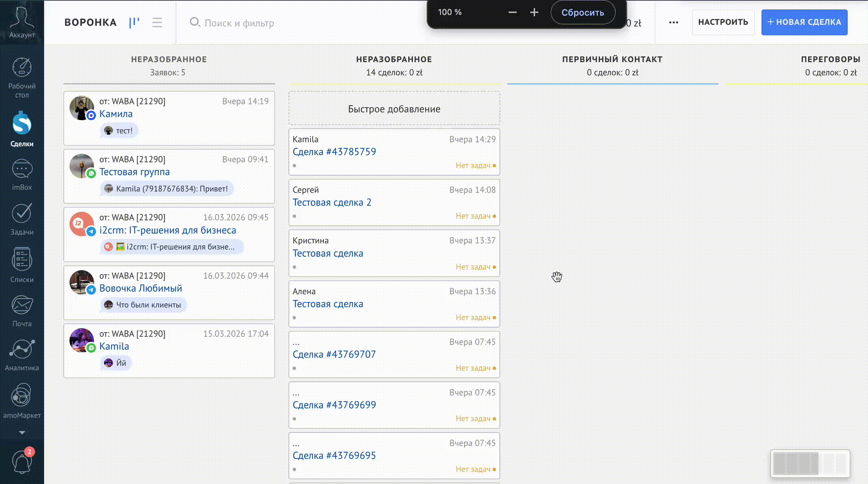
Task: Select Первичный контакт stage header
Action: pos(612,59)
